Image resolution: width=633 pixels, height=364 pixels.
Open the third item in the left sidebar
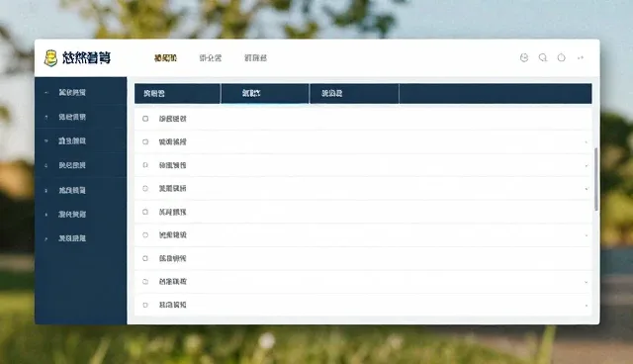click(81, 140)
